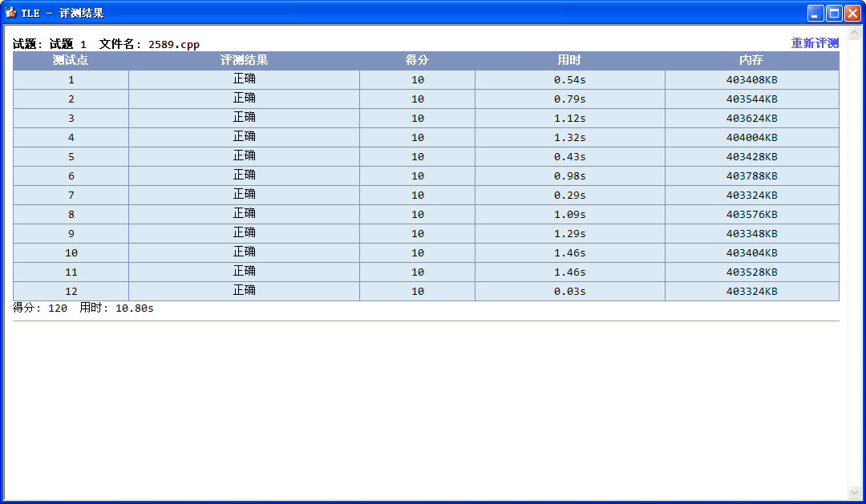Click time cell 0.03s
The height and width of the screenshot is (504, 866).
(570, 292)
